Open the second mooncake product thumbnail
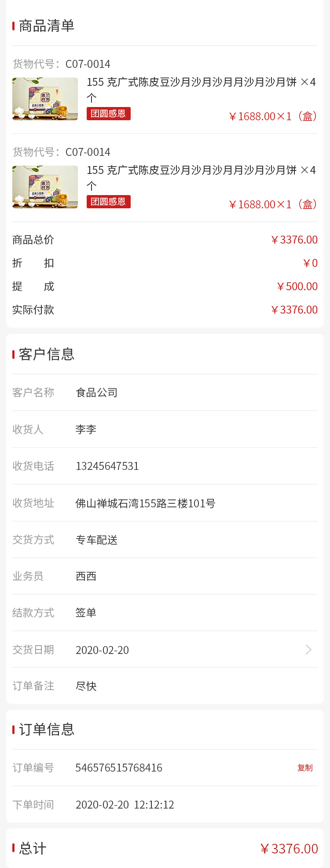This screenshot has height=868, width=330. tap(45, 187)
